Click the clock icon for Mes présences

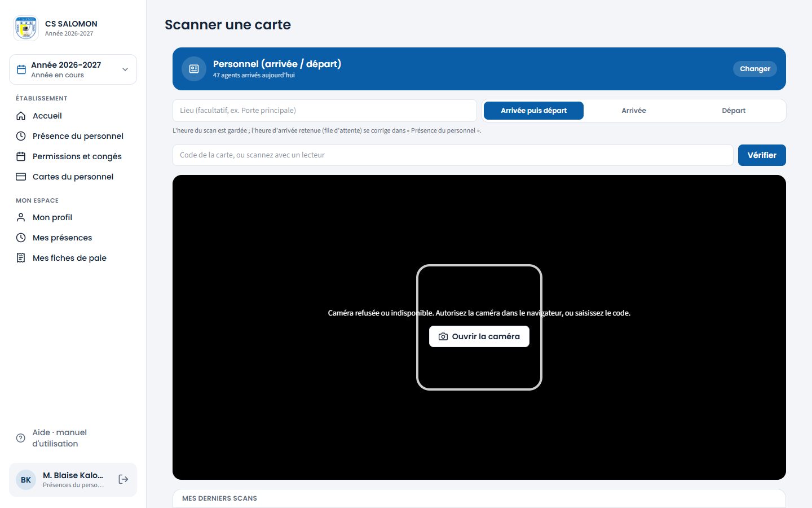(x=21, y=238)
